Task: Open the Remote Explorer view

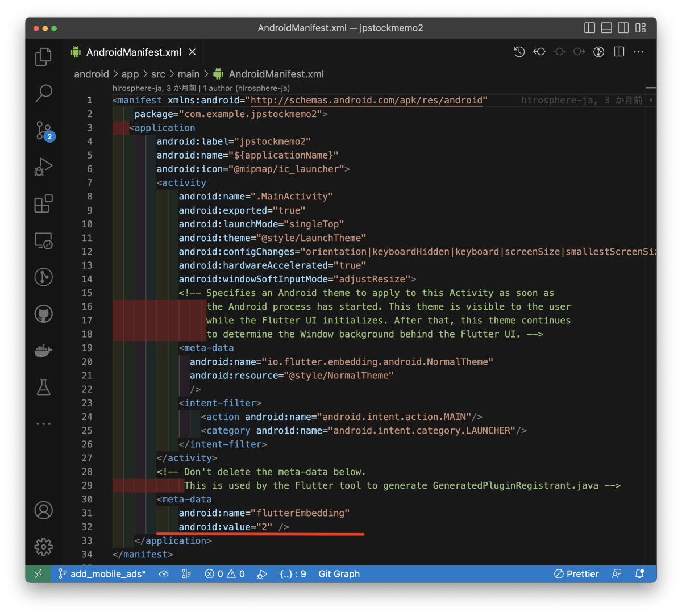Action: click(x=44, y=240)
